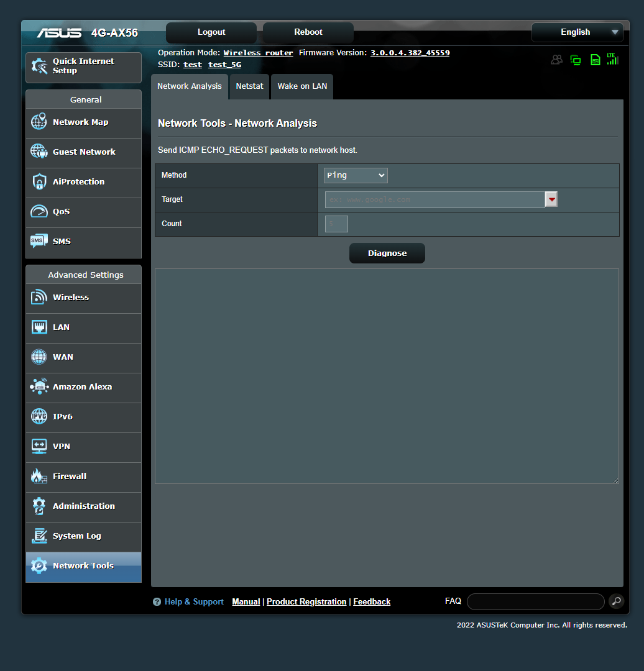Click the LAN port icon
The image size is (644, 671).
pyautogui.click(x=39, y=327)
